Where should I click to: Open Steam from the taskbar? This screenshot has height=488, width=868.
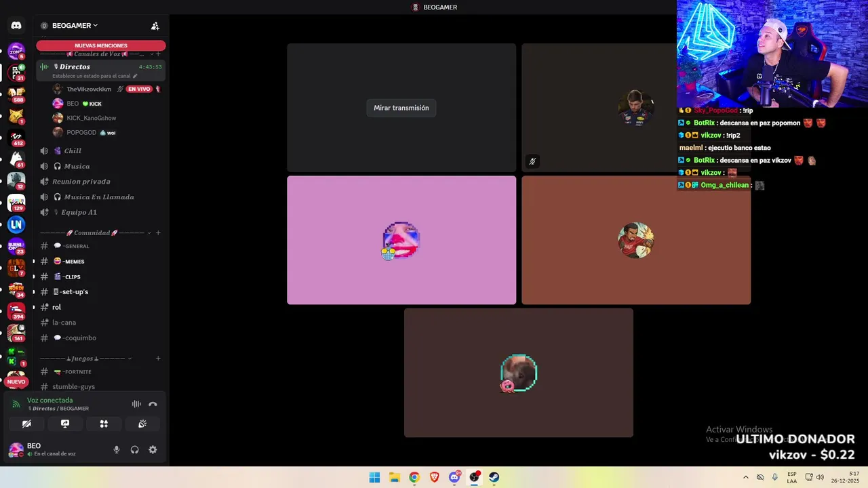coord(494,477)
